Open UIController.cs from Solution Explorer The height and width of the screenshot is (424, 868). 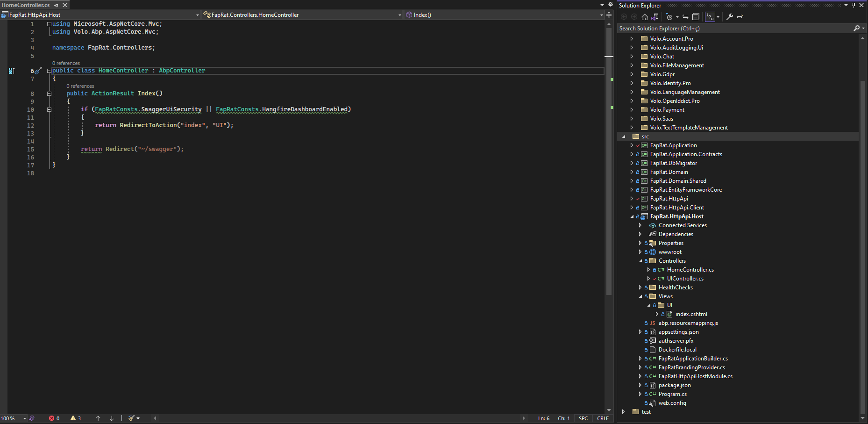[x=685, y=279]
